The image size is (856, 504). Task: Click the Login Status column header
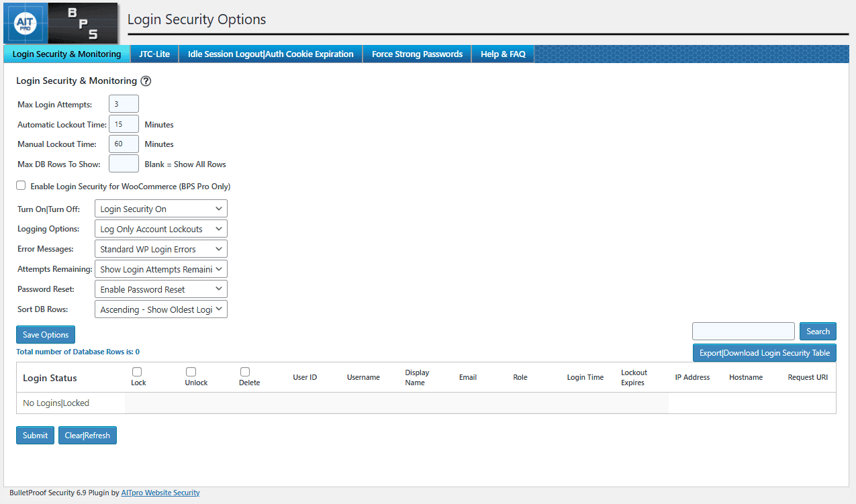pos(50,378)
